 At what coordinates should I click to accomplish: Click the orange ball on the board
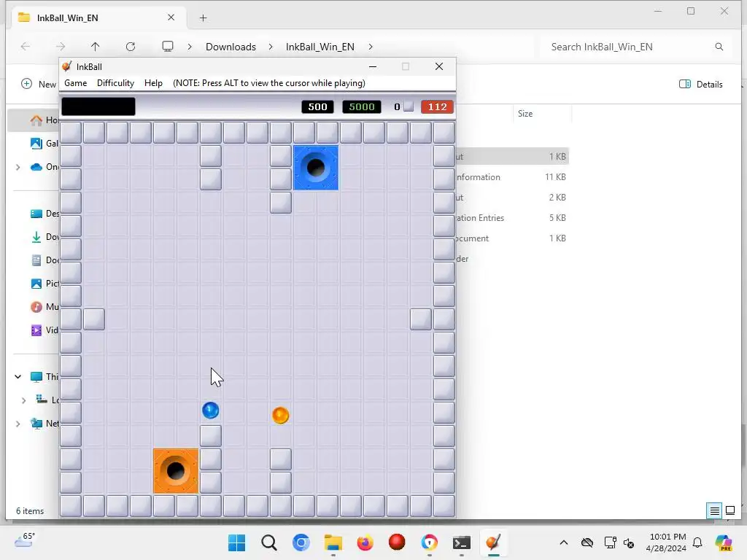281,415
